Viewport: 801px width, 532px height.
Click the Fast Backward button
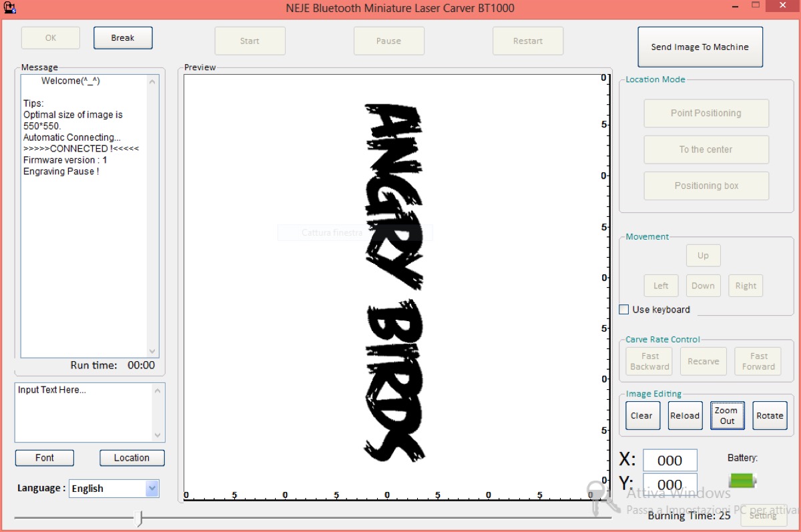point(649,361)
